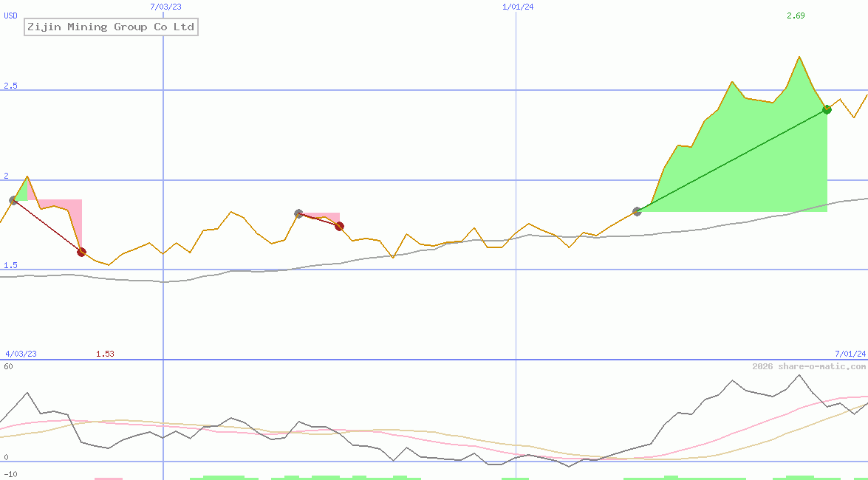Click the 2.69 peak price label
Screen dimensions: 868x480
(794, 16)
